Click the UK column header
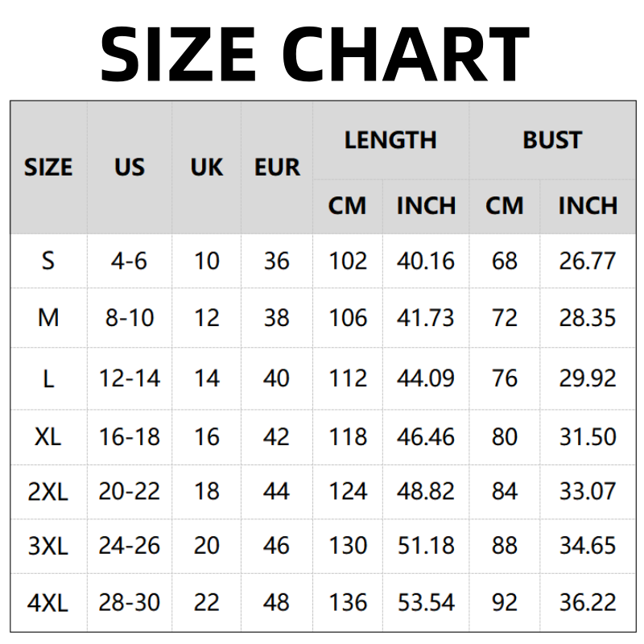644x644 pixels. tap(207, 167)
